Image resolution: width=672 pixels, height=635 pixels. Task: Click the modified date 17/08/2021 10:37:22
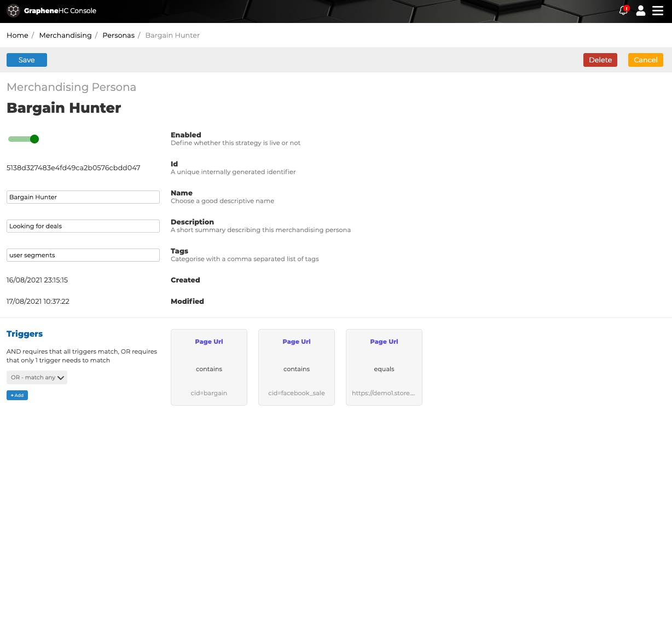(38, 301)
